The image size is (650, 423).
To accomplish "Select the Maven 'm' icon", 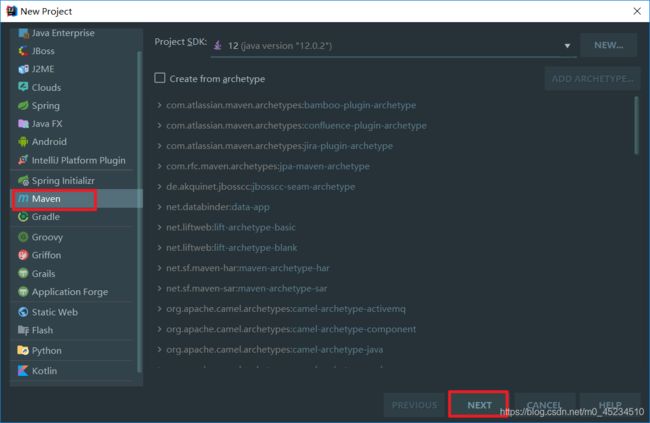I will 23,199.
